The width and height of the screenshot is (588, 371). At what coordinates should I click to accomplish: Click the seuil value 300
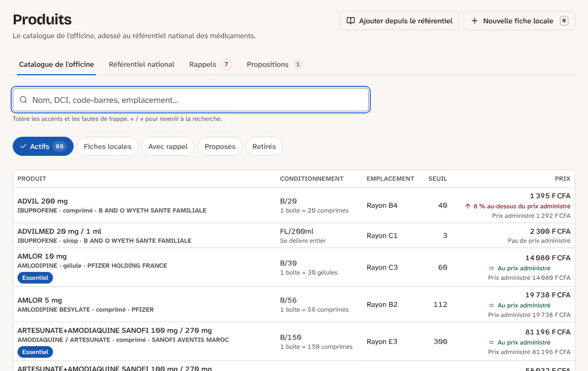tap(440, 342)
